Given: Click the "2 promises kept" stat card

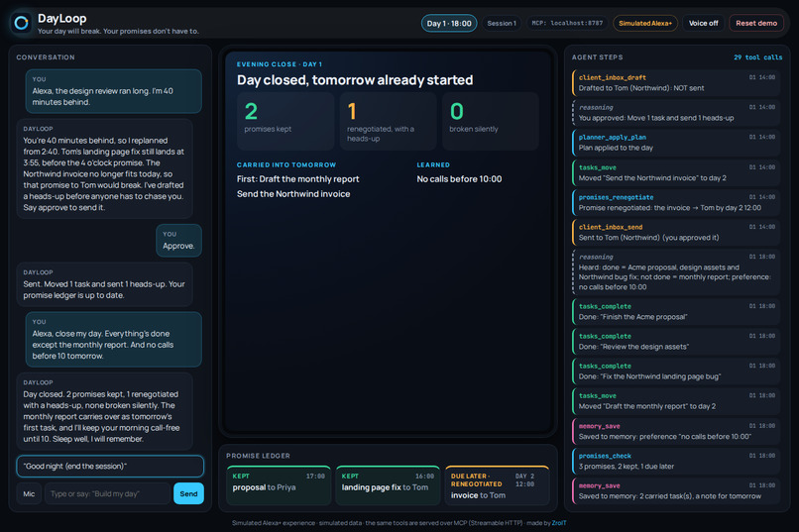Looking at the screenshot, I should tap(285, 121).
